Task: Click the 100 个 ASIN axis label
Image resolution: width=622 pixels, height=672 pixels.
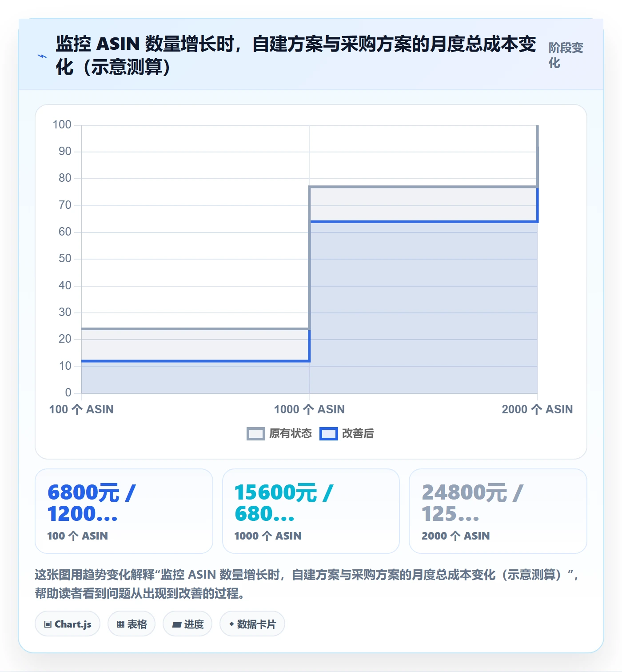Action: [81, 409]
